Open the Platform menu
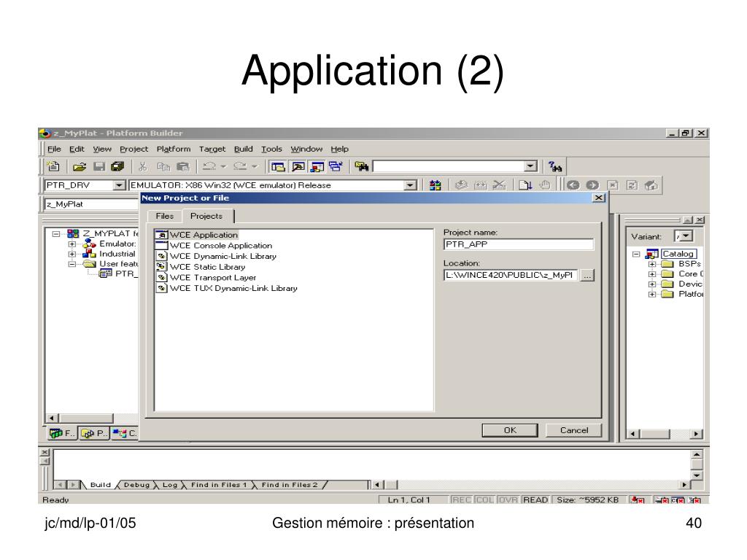The height and width of the screenshot is (560, 747). [x=174, y=149]
